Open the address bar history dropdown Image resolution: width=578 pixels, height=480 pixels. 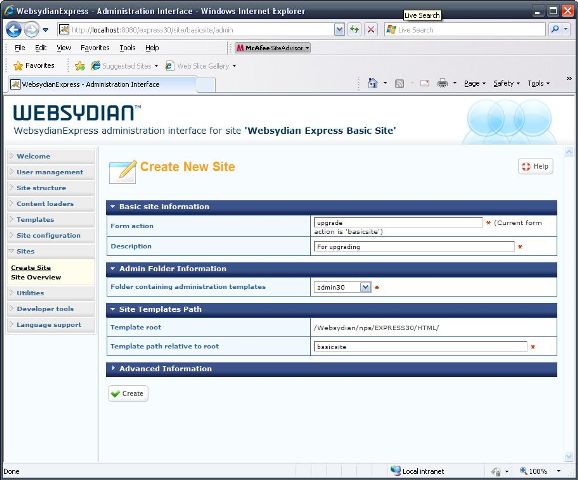click(339, 30)
